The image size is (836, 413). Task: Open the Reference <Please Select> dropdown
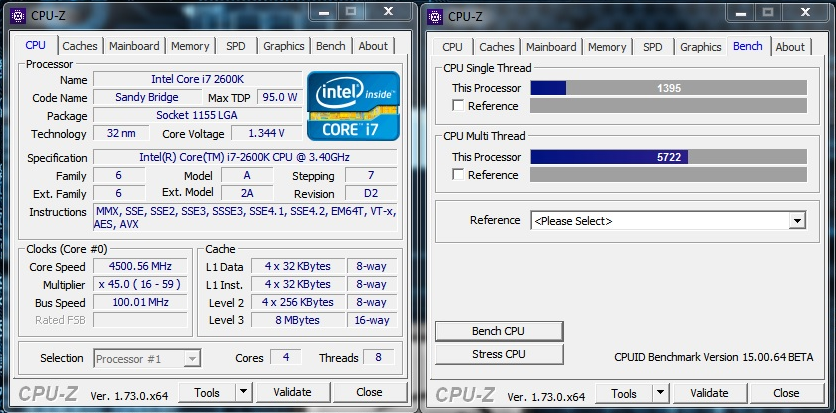point(668,221)
